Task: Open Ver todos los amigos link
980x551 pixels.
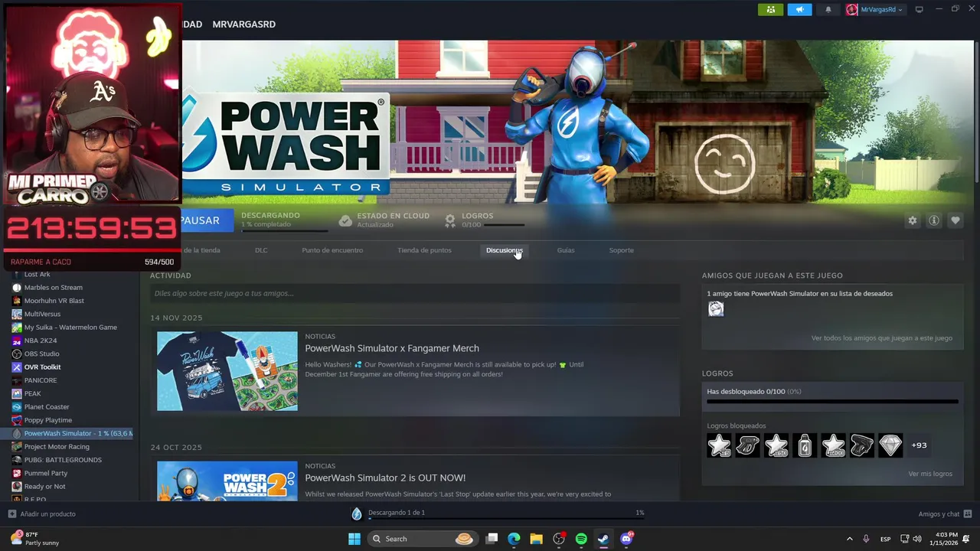Action: click(x=882, y=337)
